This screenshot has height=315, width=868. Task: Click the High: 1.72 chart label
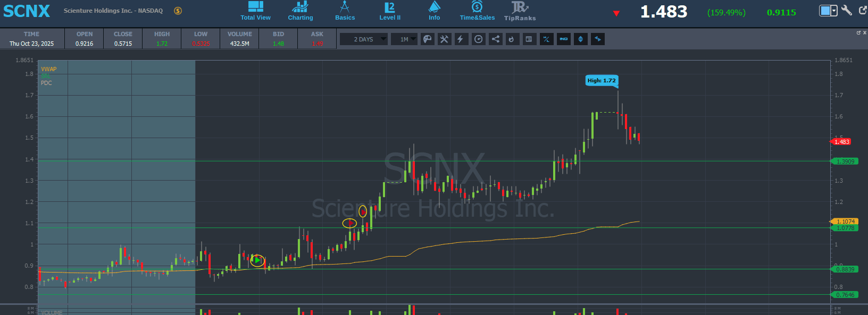(602, 81)
